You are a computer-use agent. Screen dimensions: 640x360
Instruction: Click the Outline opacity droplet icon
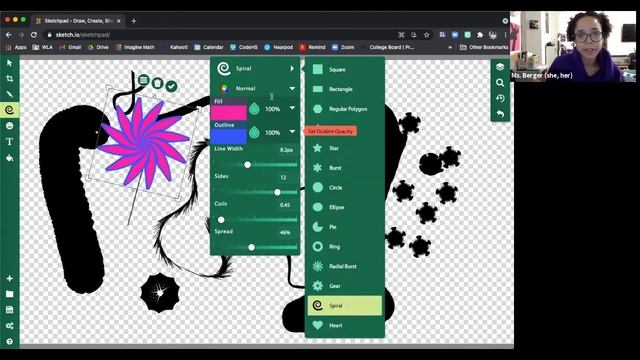pos(254,132)
